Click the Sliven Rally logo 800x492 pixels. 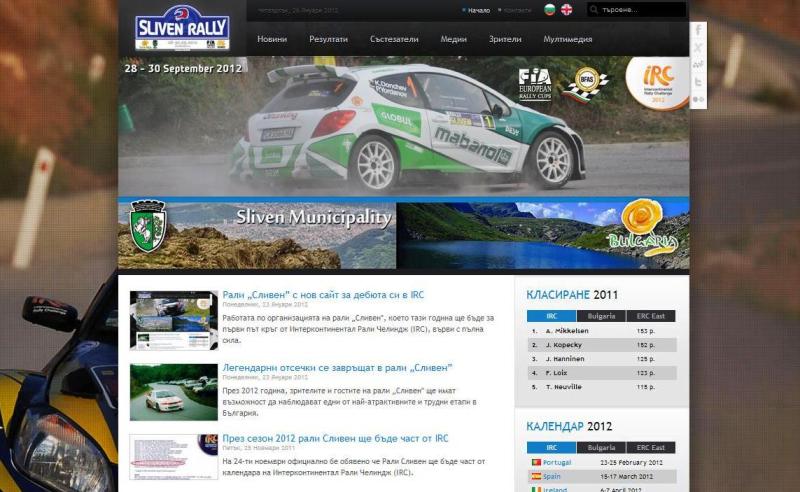coord(182,28)
